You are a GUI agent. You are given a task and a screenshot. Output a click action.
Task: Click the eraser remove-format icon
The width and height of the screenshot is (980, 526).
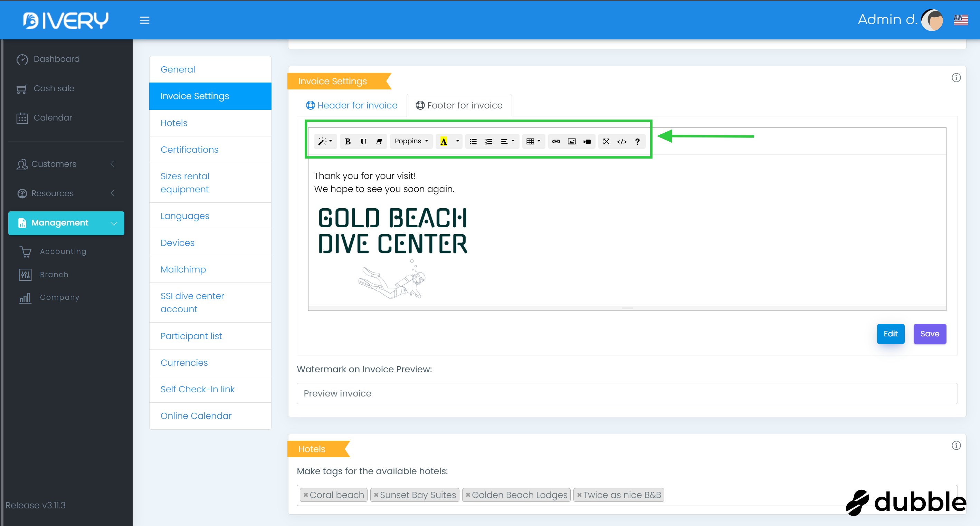pos(379,142)
